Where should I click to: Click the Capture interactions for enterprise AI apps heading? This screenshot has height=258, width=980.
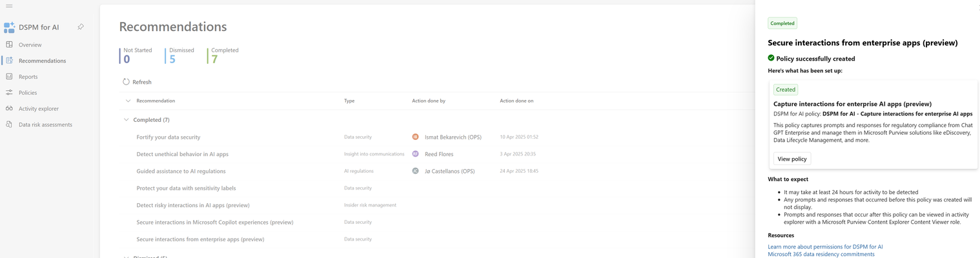[x=852, y=104]
